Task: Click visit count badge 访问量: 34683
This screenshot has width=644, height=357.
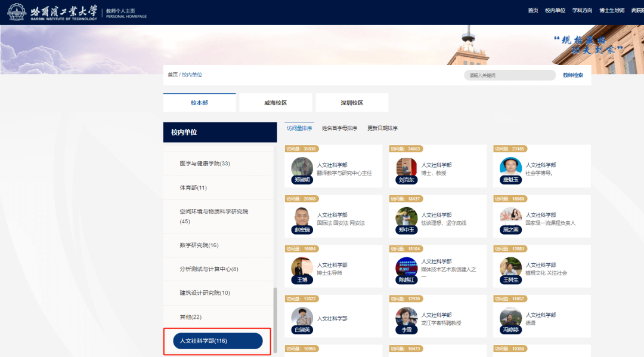Action: (406, 149)
